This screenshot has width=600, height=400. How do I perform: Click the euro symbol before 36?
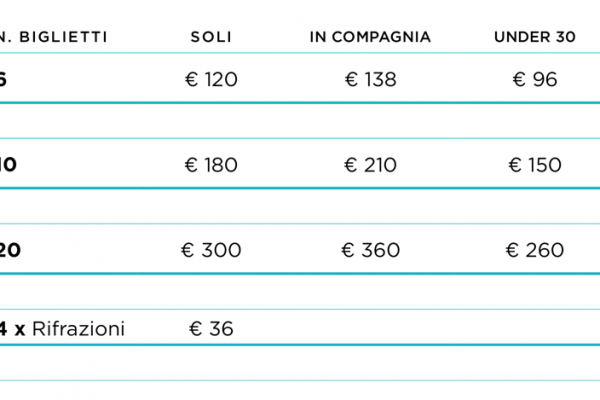coord(196,329)
